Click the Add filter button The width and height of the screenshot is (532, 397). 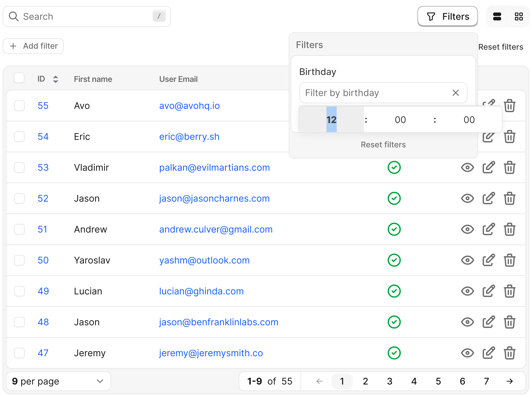(x=33, y=46)
